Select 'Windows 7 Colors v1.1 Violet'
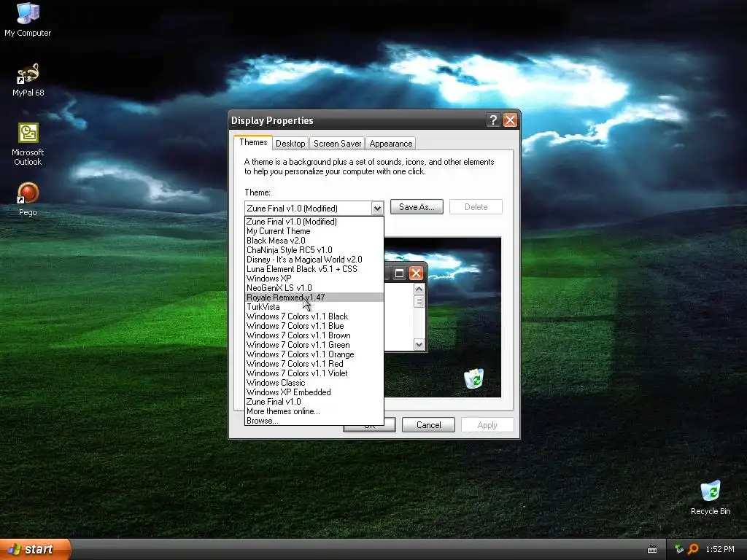This screenshot has height=560, width=747. point(314,373)
